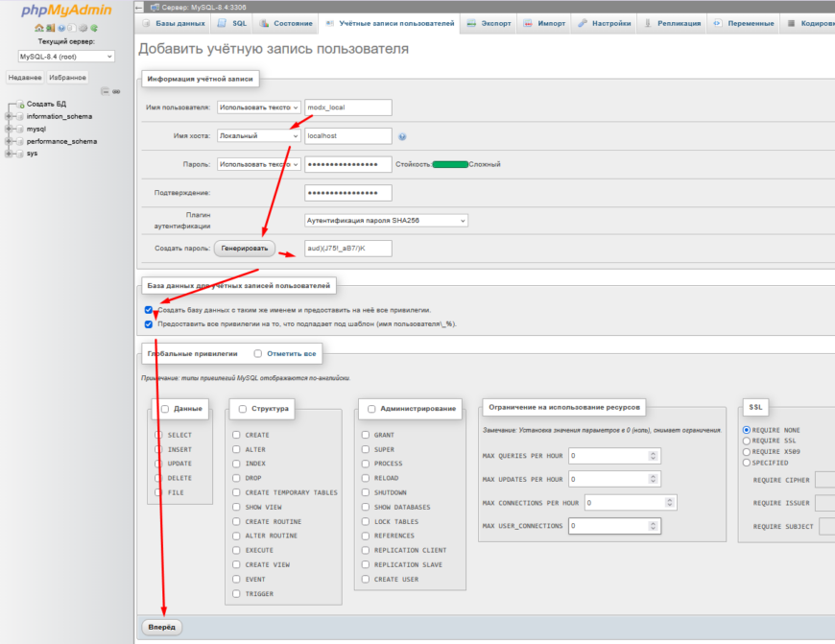Viewport: 835px width, 644px height.
Task: Check the database with same name checkbox
Action: tap(149, 309)
